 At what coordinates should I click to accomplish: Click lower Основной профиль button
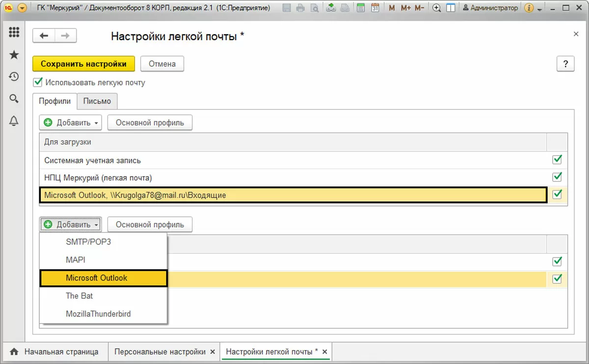click(150, 225)
